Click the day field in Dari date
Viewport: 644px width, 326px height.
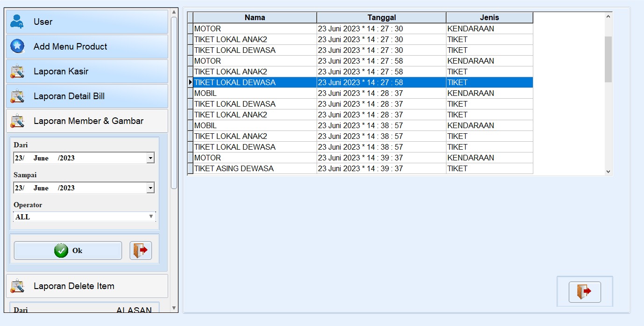tap(19, 158)
